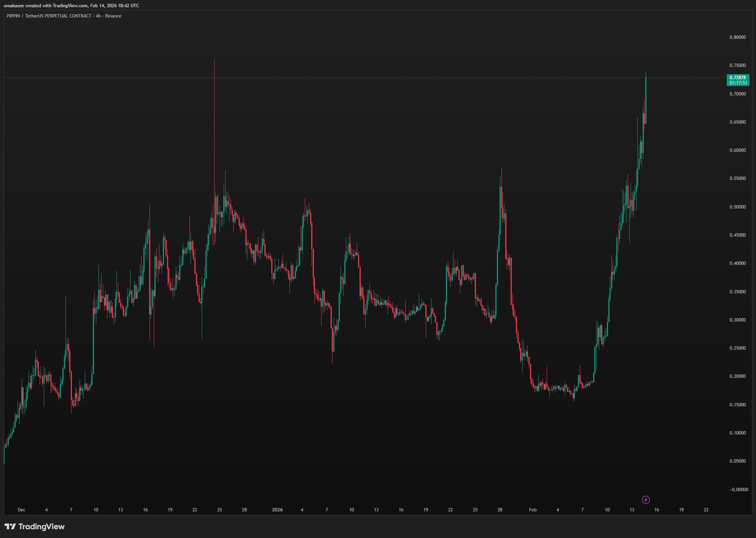Click the 2026 year marker on time axis
The image size is (756, 538).
[x=277, y=510]
